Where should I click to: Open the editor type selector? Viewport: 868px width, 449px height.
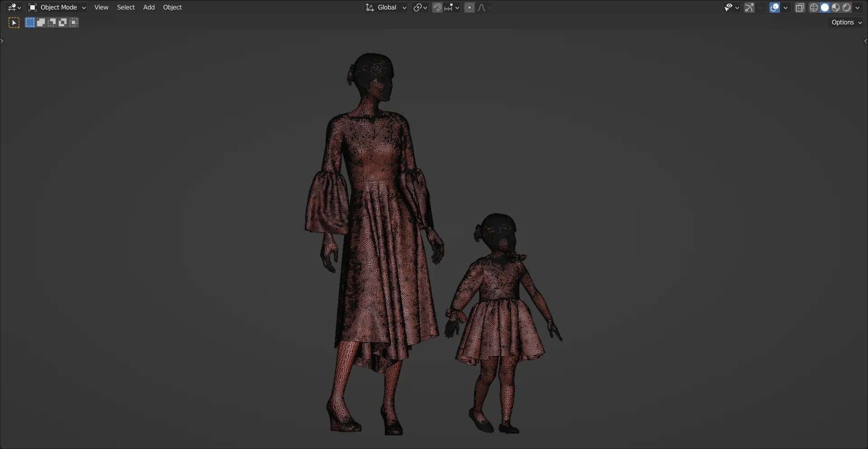(x=14, y=7)
